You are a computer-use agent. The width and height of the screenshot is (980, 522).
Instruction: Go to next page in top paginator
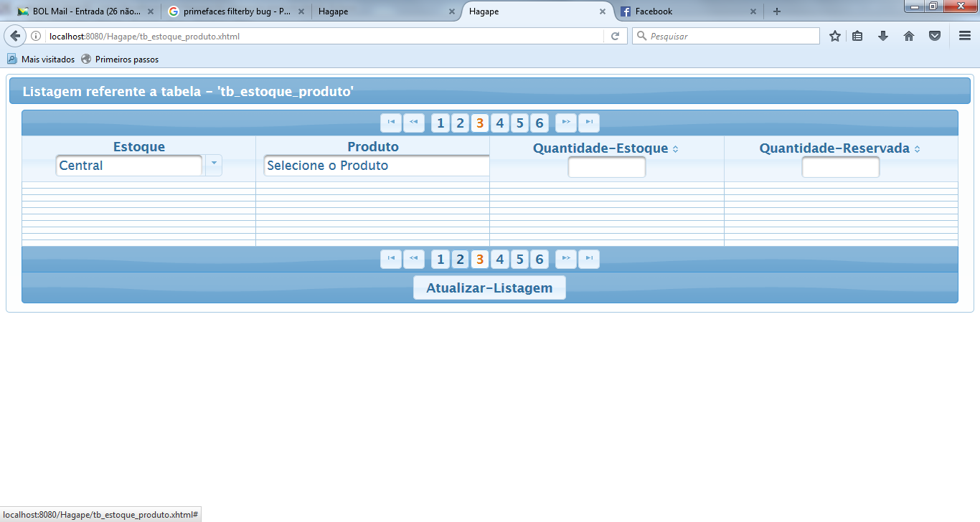pyautogui.click(x=566, y=123)
